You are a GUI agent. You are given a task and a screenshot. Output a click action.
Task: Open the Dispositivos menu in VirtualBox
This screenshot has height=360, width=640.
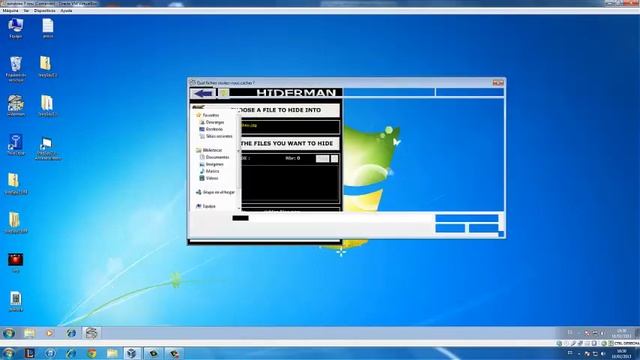pyautogui.click(x=44, y=11)
